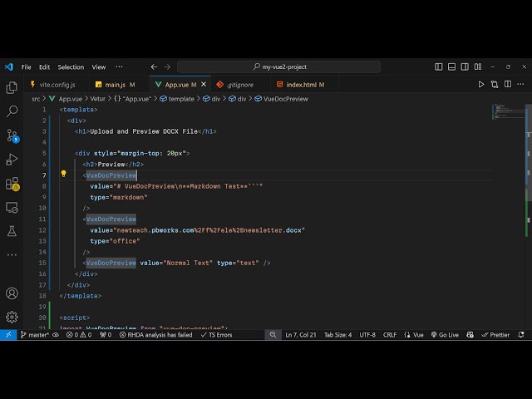Click the lightbulb code action icon

click(x=63, y=175)
